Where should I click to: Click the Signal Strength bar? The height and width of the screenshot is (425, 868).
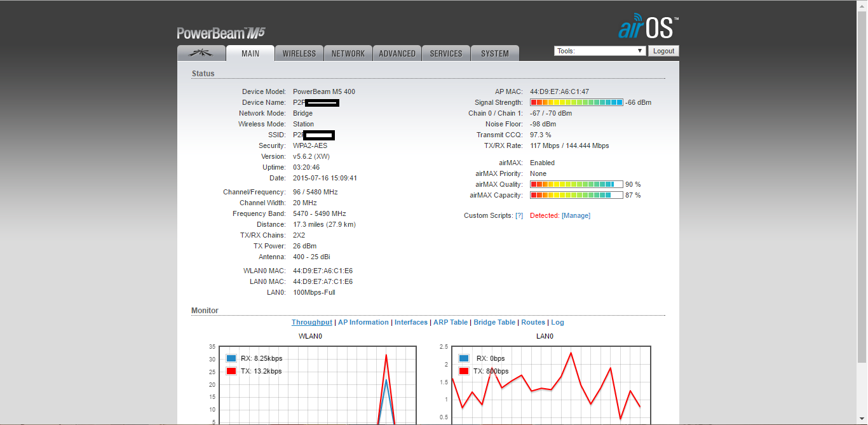[x=576, y=102]
